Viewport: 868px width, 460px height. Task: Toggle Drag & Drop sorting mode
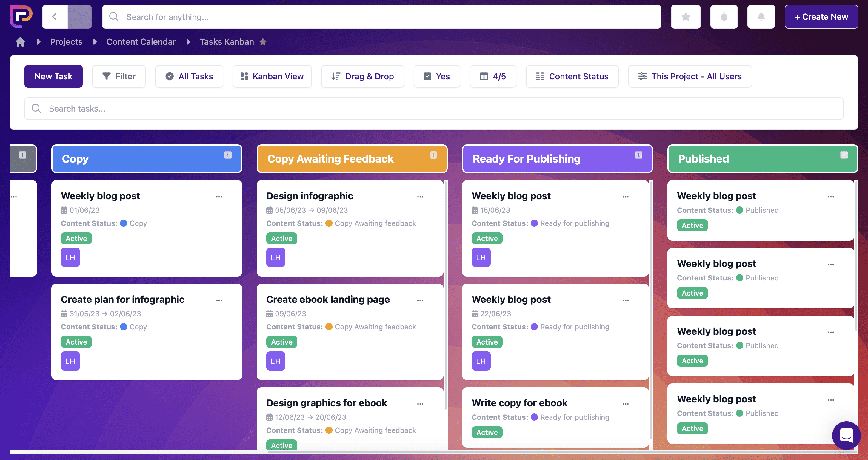click(362, 76)
